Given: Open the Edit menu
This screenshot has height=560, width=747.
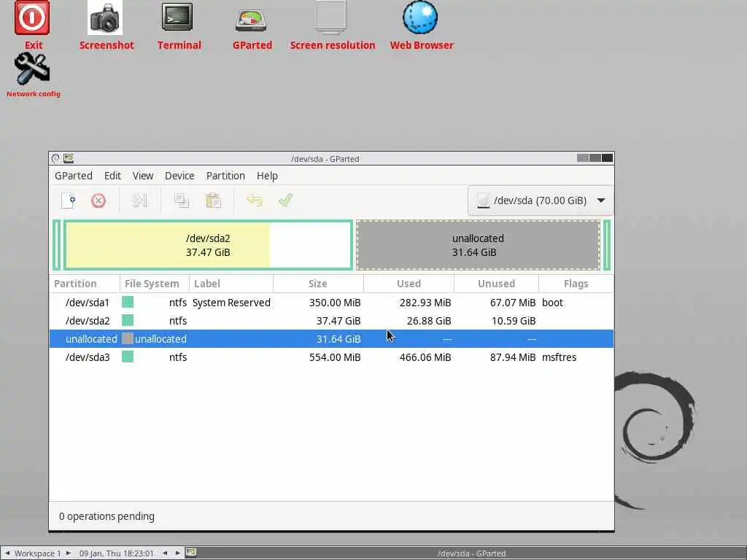Looking at the screenshot, I should point(112,176).
